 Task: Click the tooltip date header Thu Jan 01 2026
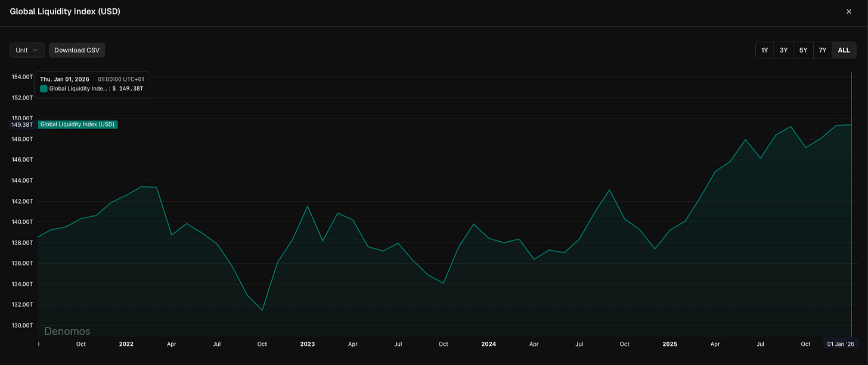coord(64,78)
